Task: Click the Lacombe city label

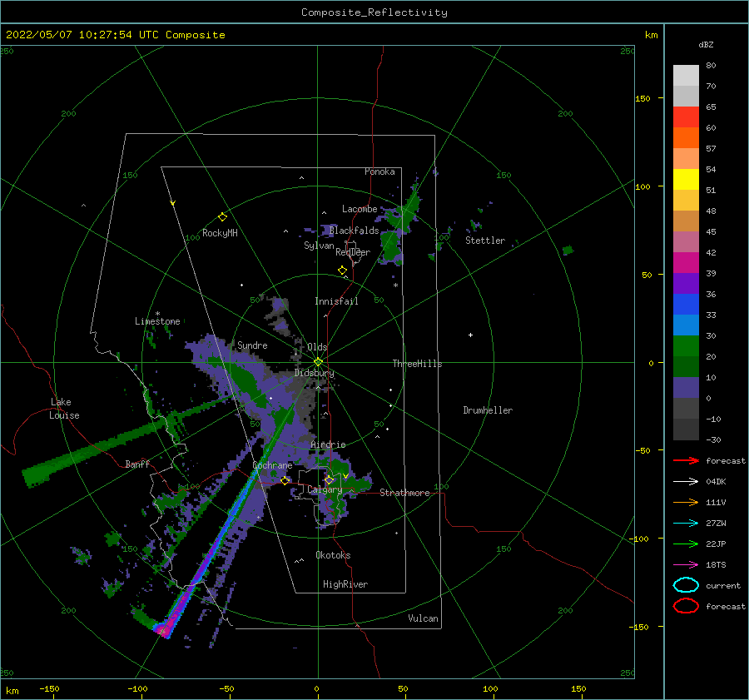Action: 360,209
